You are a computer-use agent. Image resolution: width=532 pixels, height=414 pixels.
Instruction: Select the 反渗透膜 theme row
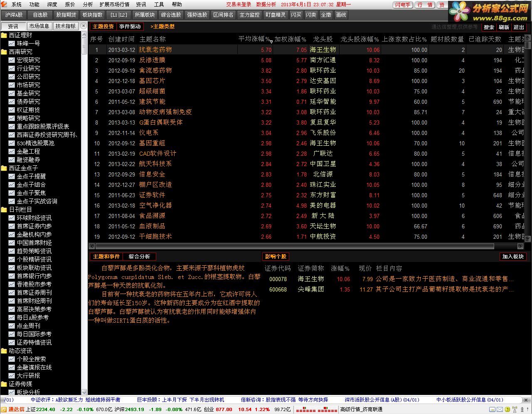pos(307,60)
